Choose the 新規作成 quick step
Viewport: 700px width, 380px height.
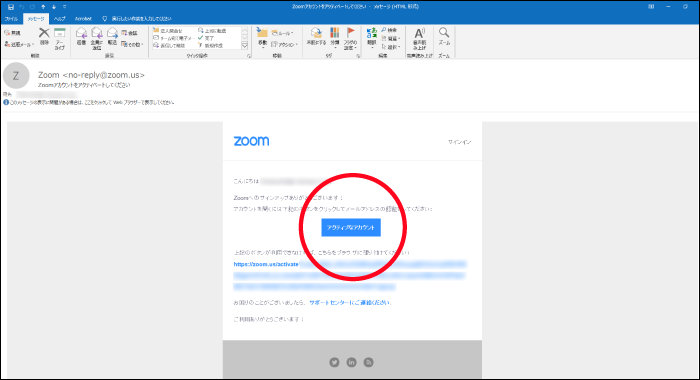[x=210, y=46]
